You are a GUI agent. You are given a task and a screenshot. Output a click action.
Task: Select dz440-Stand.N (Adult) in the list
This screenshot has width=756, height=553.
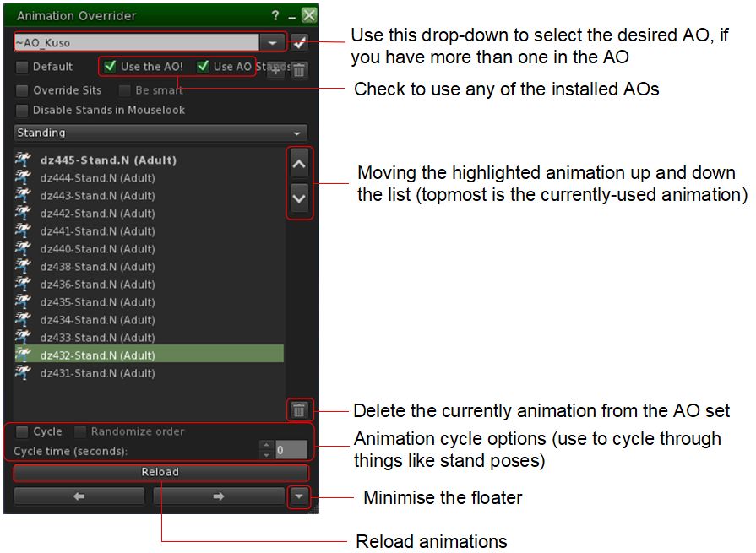(x=97, y=249)
